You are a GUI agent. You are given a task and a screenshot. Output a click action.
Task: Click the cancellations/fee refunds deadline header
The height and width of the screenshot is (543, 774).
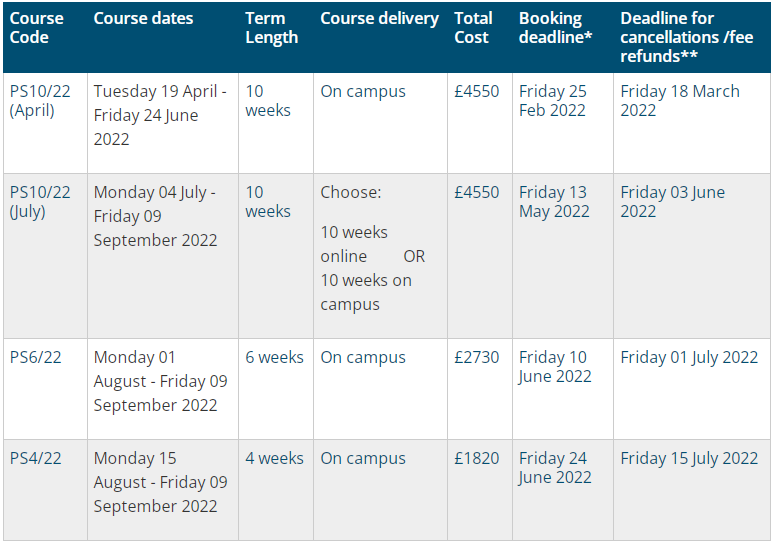[x=686, y=37]
